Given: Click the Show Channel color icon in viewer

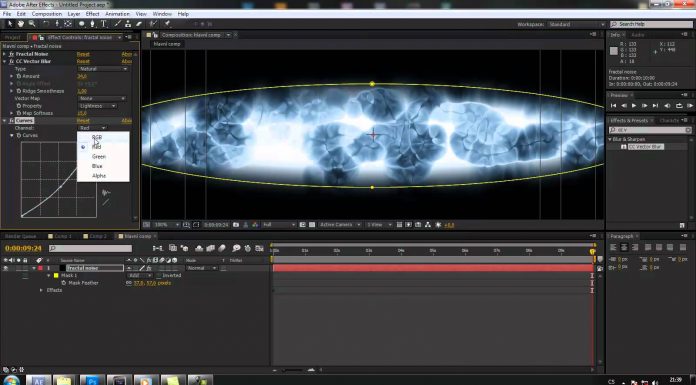Looking at the screenshot, I should (255, 225).
